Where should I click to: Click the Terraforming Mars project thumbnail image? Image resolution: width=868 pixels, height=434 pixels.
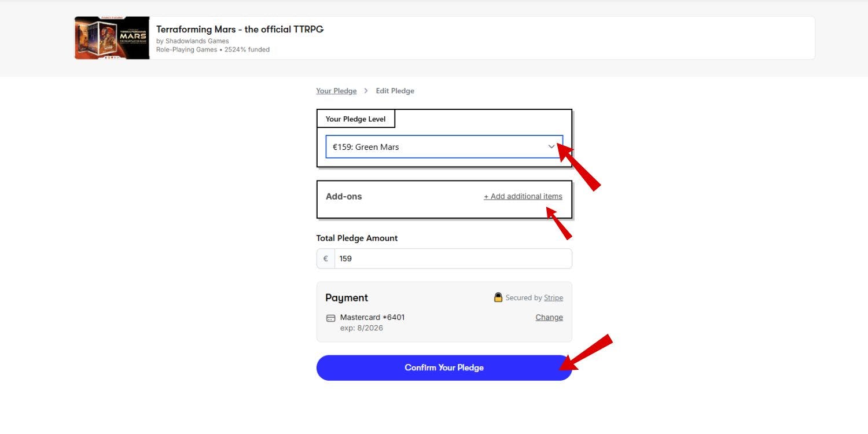[112, 38]
